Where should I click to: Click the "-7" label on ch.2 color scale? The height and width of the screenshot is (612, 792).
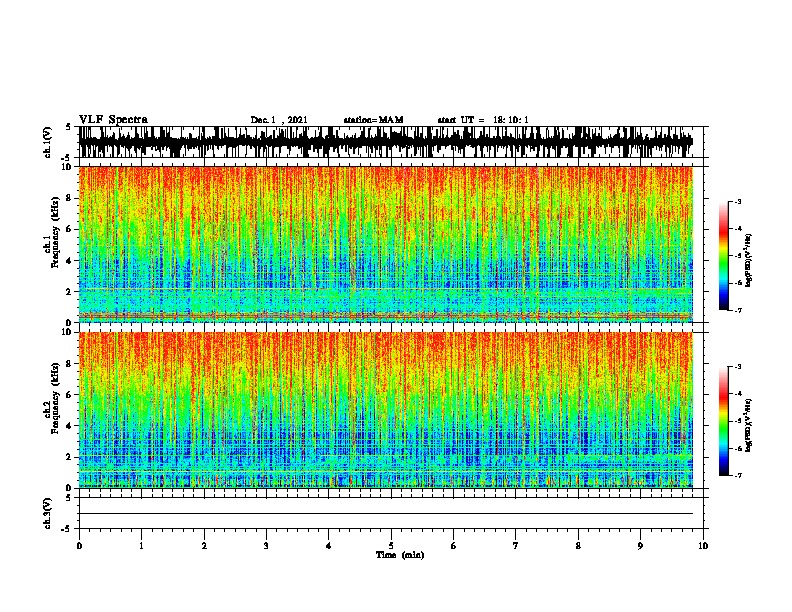coord(737,475)
